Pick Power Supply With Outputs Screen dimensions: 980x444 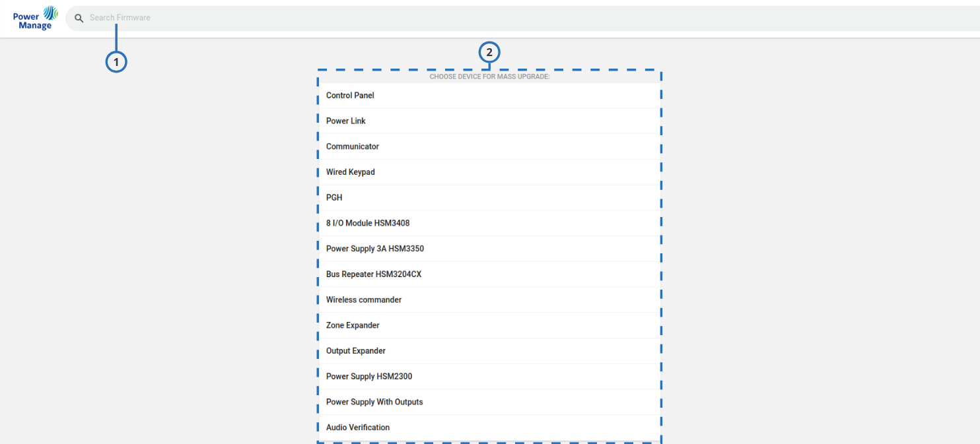point(489,401)
